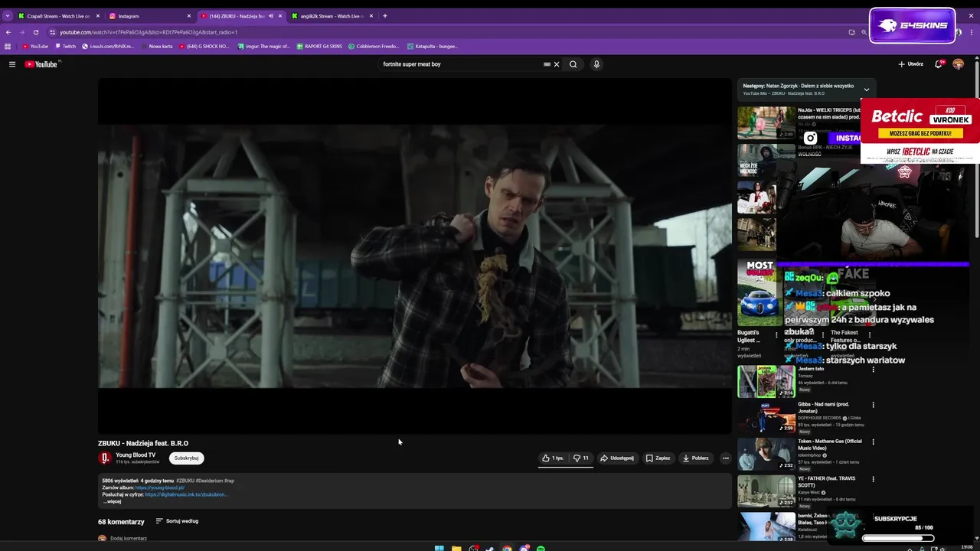Open the YouTube hamburger guide menu
The image size is (980, 551).
click(12, 64)
